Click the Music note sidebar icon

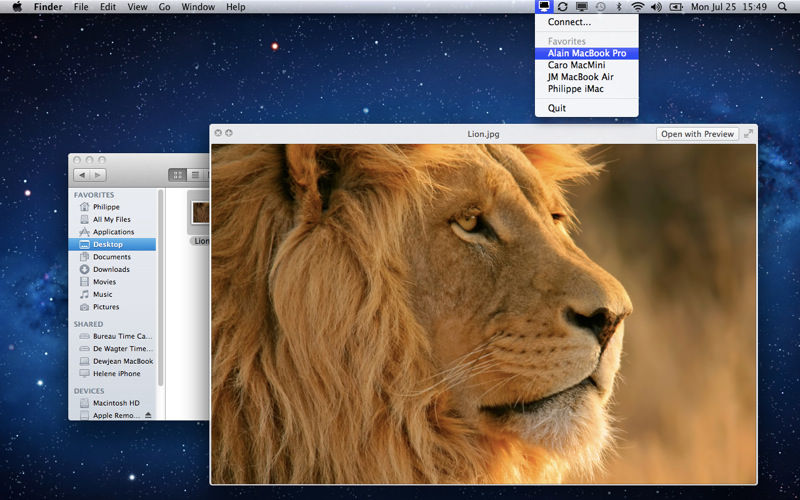pos(85,294)
